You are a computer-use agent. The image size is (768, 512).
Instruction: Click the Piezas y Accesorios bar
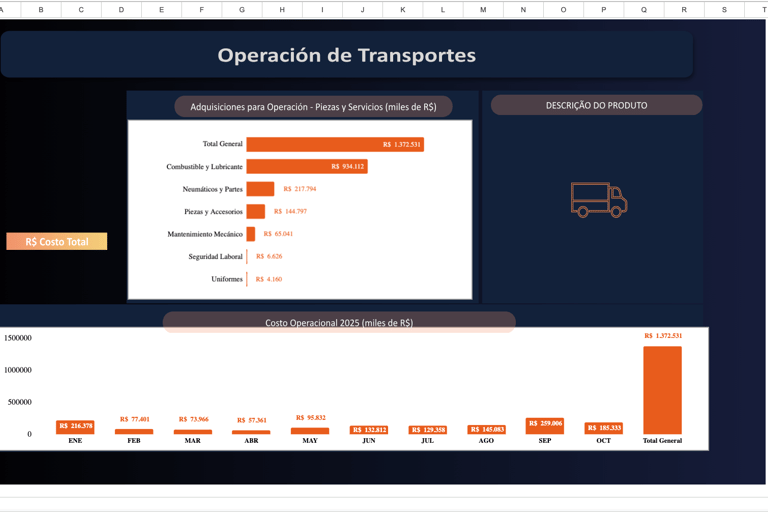(x=256, y=211)
